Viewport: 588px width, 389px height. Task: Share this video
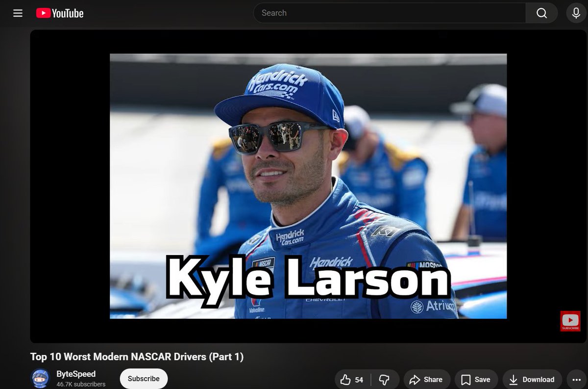(426, 380)
